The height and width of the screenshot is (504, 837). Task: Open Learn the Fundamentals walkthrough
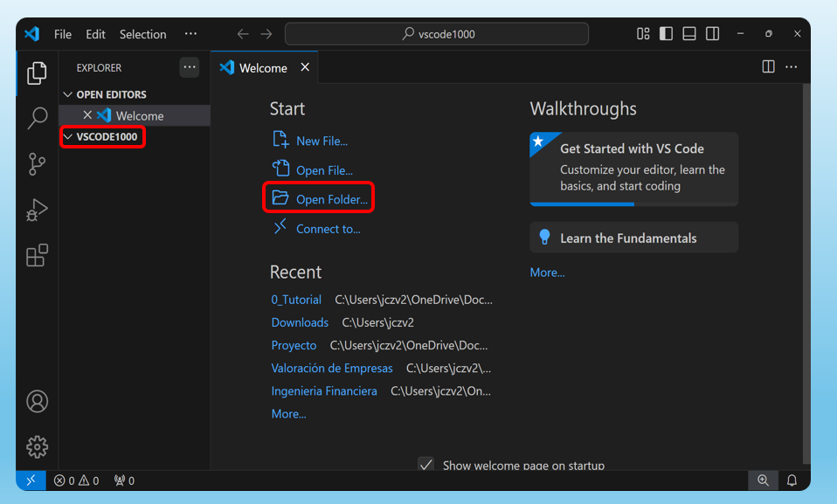[634, 238]
